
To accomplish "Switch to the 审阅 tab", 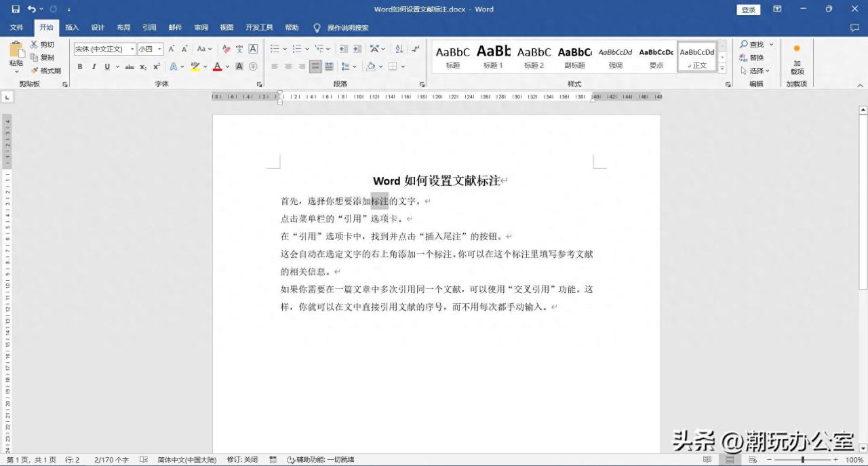I will (201, 28).
